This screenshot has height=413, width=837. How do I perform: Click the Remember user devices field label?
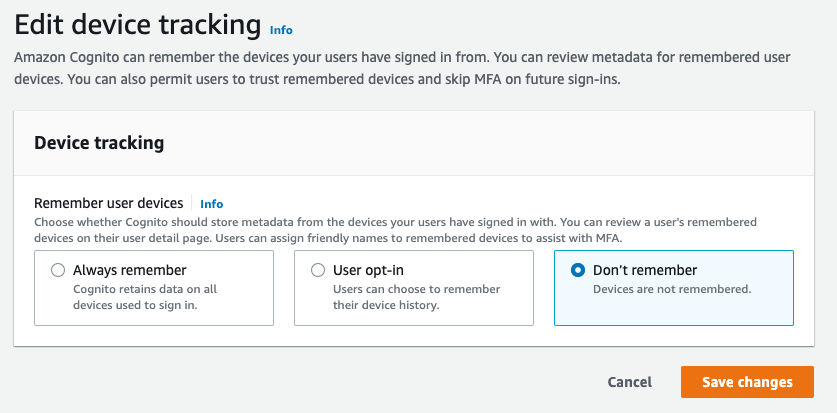coord(109,203)
